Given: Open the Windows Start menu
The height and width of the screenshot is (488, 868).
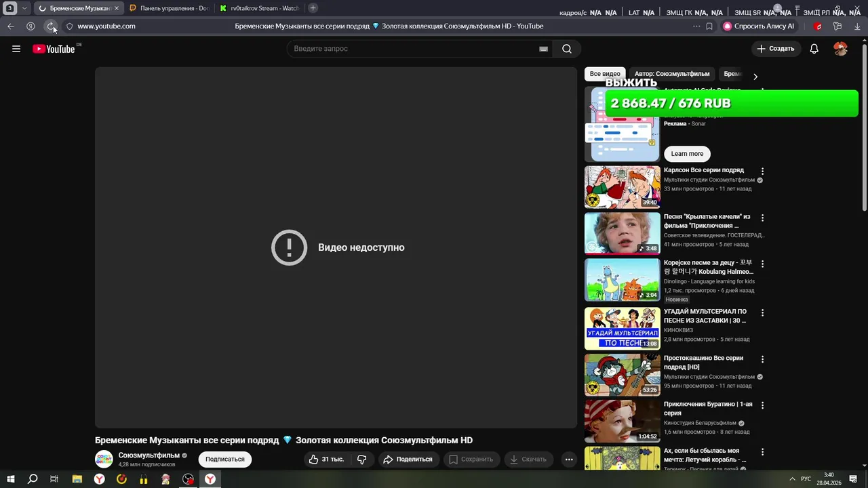Looking at the screenshot, I should pos(11,479).
